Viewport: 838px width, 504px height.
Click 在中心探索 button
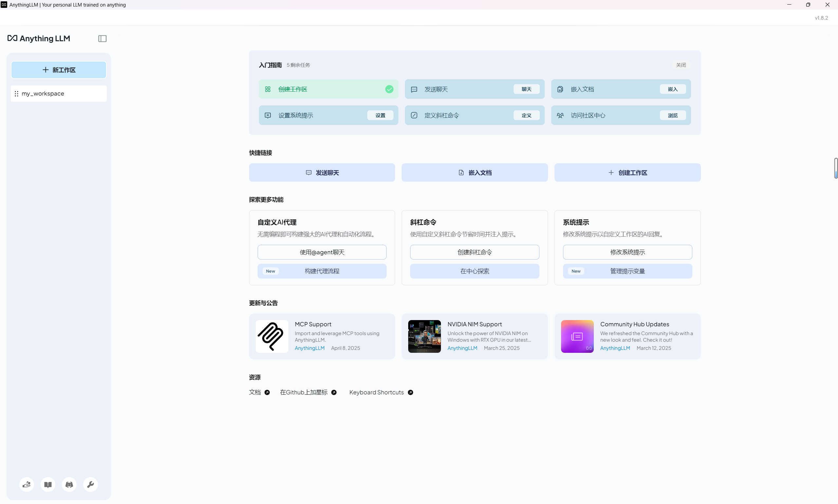click(475, 271)
